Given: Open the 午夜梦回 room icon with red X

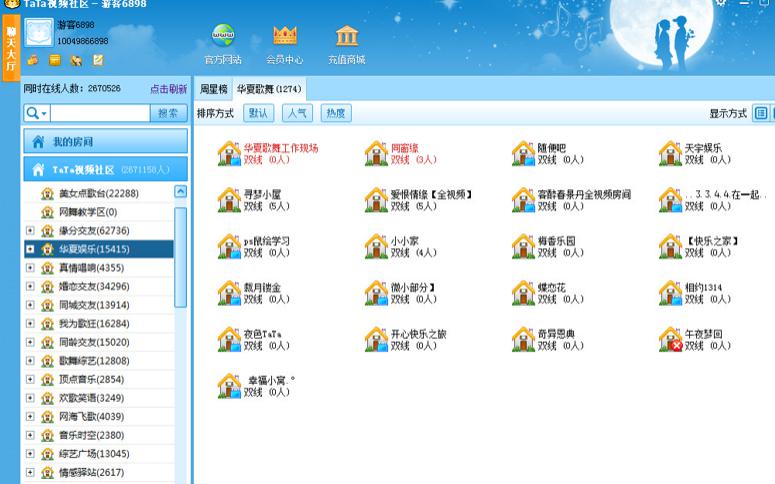Looking at the screenshot, I should pyautogui.click(x=671, y=339).
